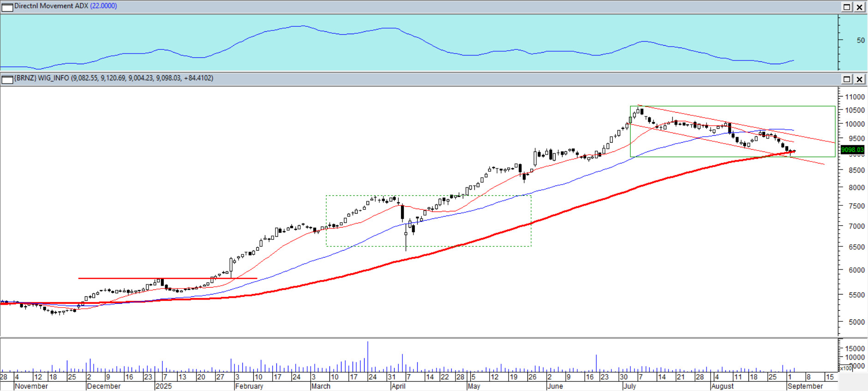Click the 11000 label on price scale

click(x=855, y=97)
